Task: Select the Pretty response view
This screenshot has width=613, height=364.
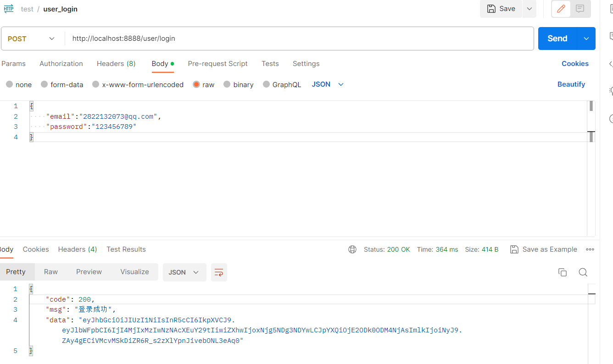Action: (x=16, y=272)
